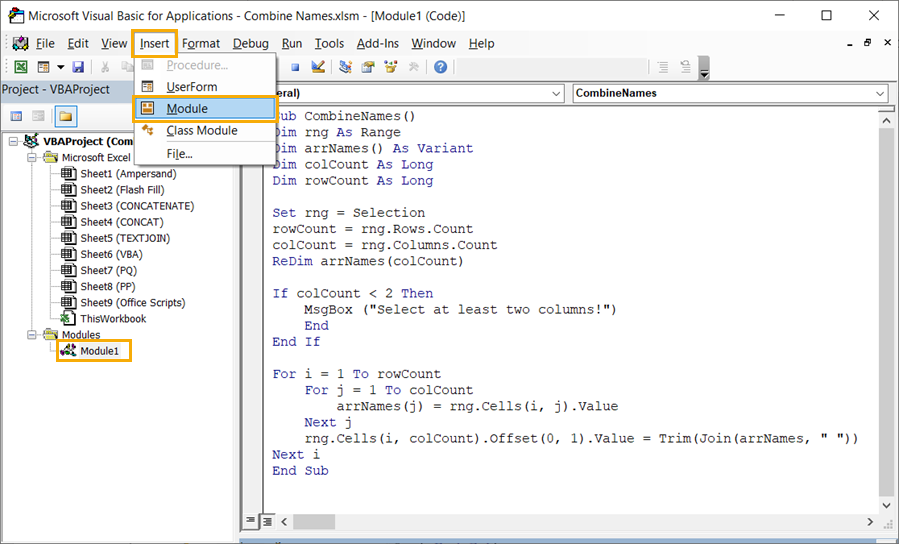The height and width of the screenshot is (544, 899).
Task: Click the vertical scrollbar up arrow in the code window
Action: [x=886, y=120]
